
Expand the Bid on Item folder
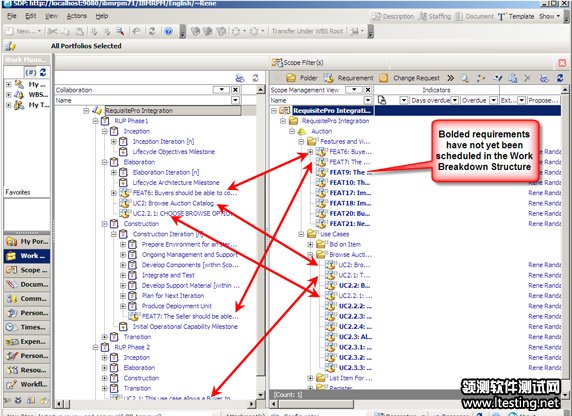coord(310,244)
